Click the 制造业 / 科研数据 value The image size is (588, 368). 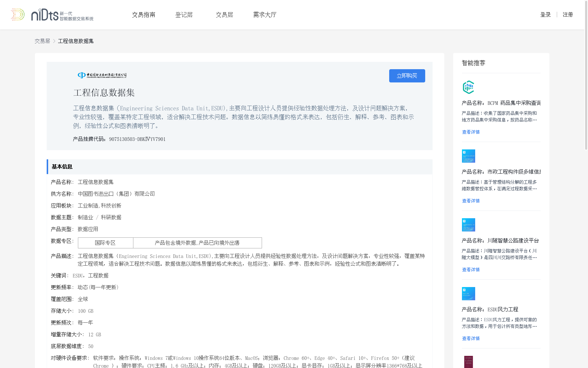(x=99, y=217)
